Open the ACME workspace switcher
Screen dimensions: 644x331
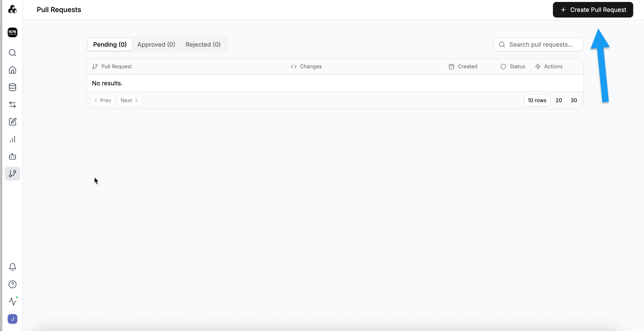13,32
